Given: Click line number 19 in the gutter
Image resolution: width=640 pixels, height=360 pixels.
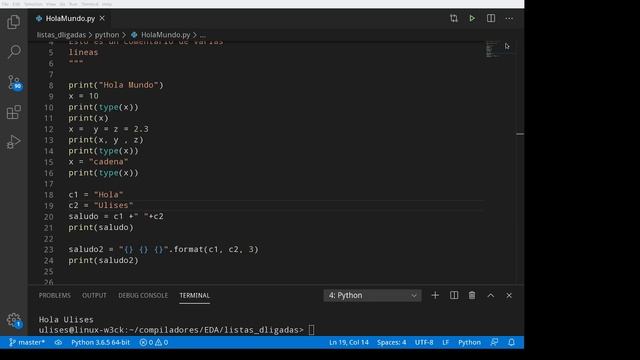Looking at the screenshot, I should (x=49, y=206).
